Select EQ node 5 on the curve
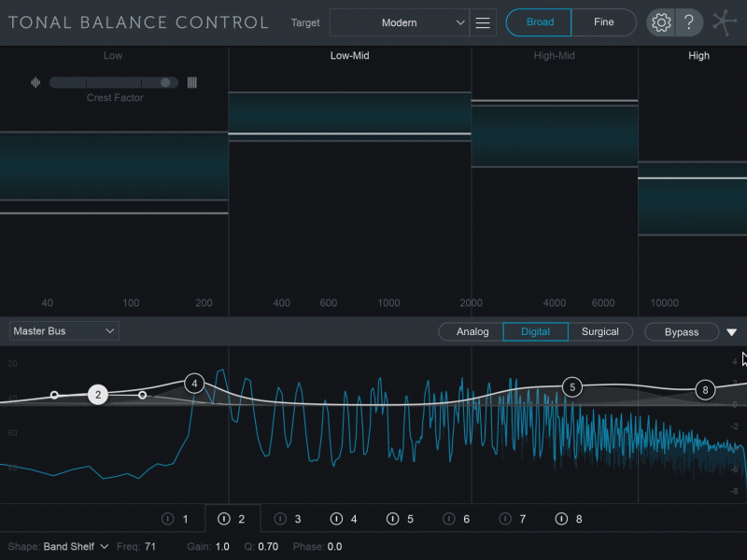The height and width of the screenshot is (560, 747). click(572, 387)
